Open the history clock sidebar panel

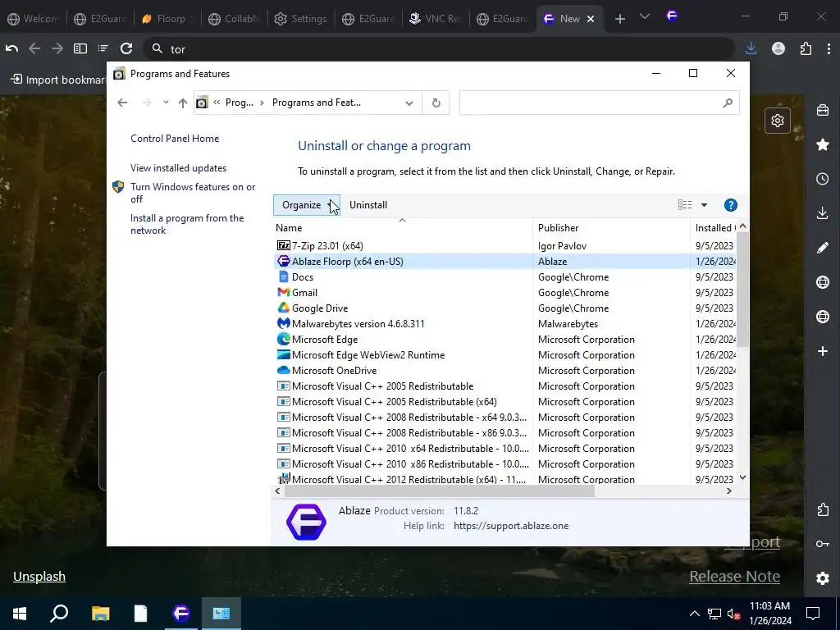pyautogui.click(x=823, y=179)
